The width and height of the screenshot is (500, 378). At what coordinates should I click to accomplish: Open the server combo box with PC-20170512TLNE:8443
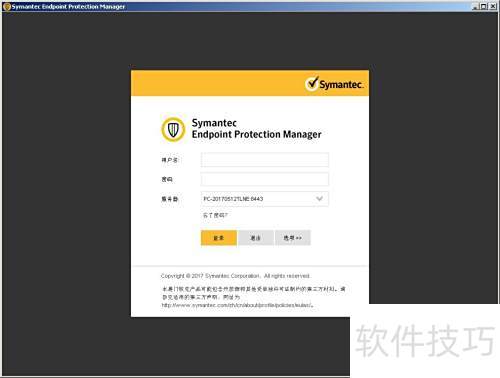[265, 199]
